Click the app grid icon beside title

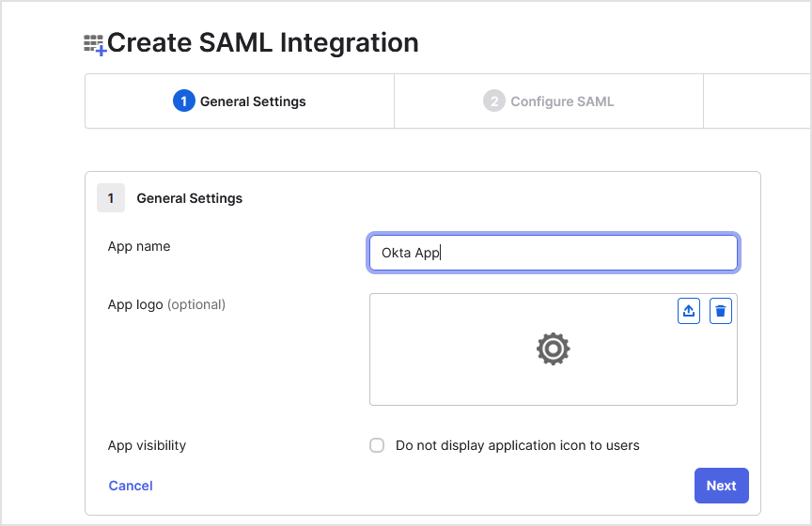click(x=94, y=44)
